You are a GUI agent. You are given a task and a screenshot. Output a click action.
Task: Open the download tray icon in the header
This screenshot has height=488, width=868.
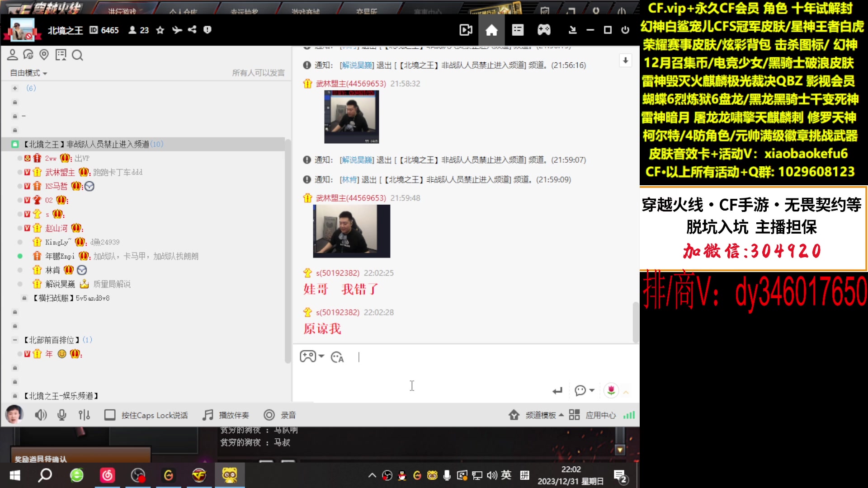[572, 30]
